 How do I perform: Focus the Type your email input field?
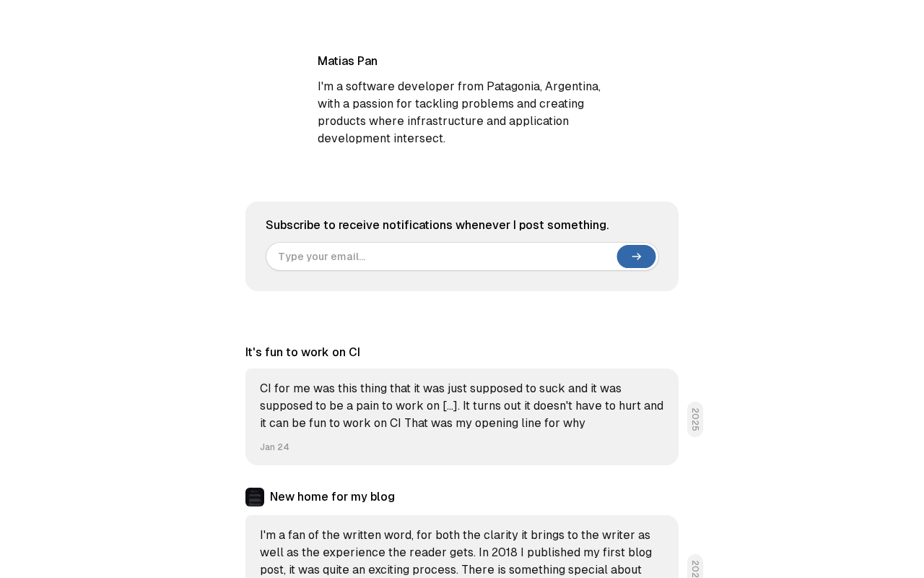click(x=442, y=256)
